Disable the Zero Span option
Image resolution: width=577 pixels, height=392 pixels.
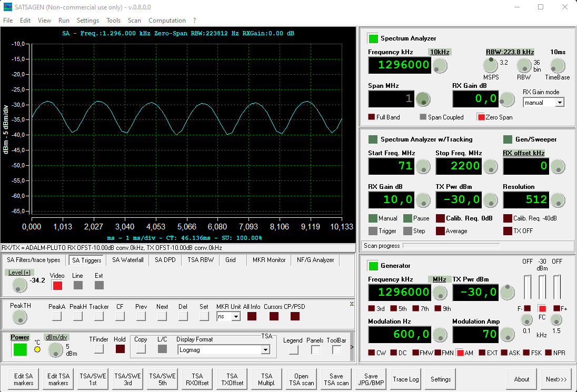(x=481, y=117)
